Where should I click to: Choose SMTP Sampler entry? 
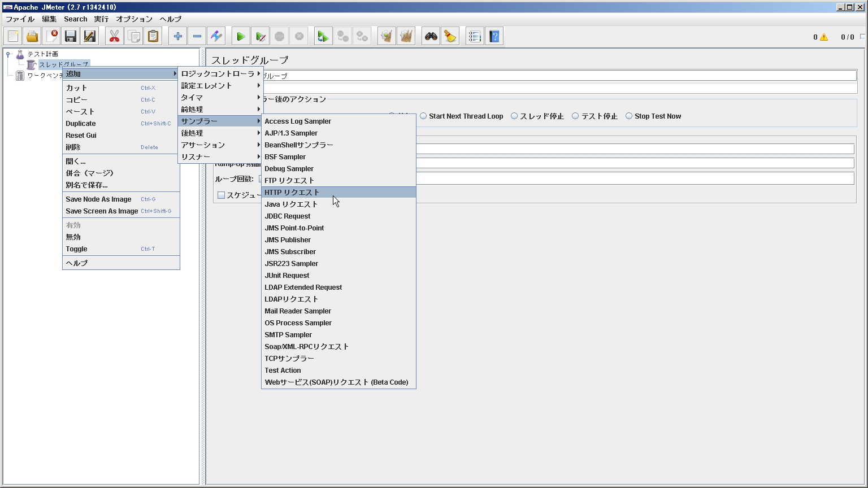pos(338,335)
